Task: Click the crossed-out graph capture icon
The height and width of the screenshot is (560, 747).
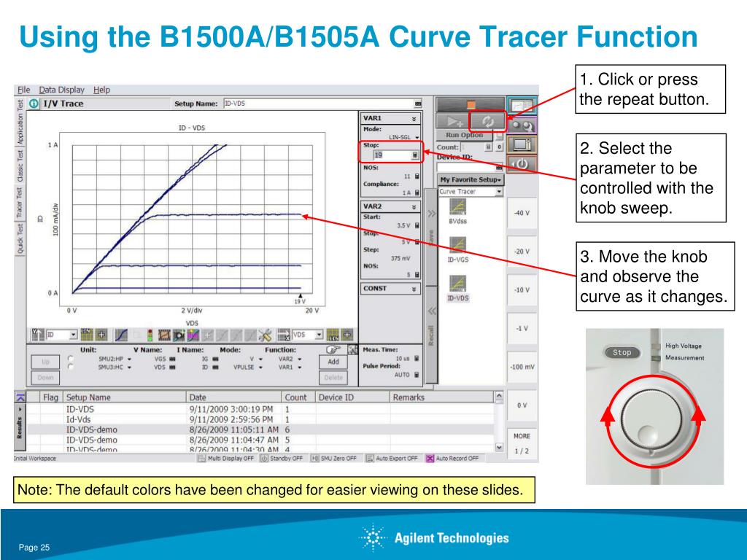Action: 164,335
